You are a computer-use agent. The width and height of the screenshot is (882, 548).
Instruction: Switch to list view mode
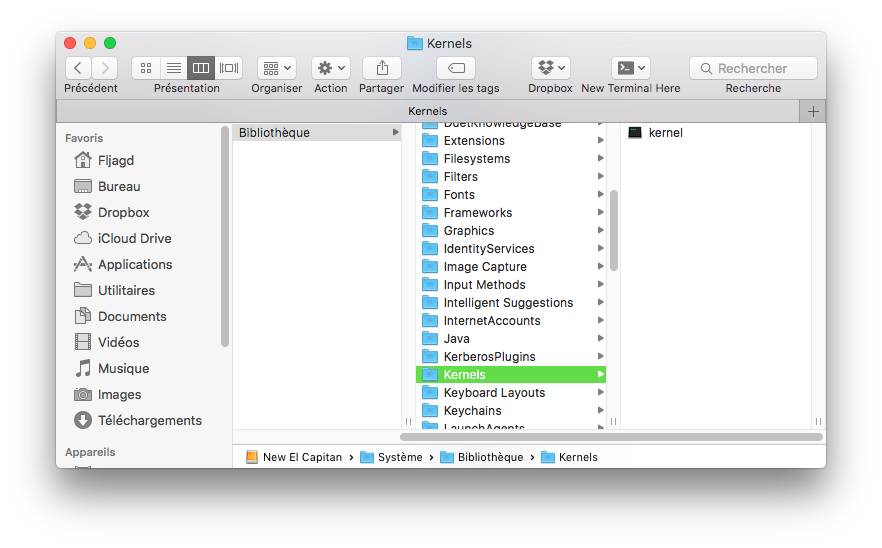[173, 68]
